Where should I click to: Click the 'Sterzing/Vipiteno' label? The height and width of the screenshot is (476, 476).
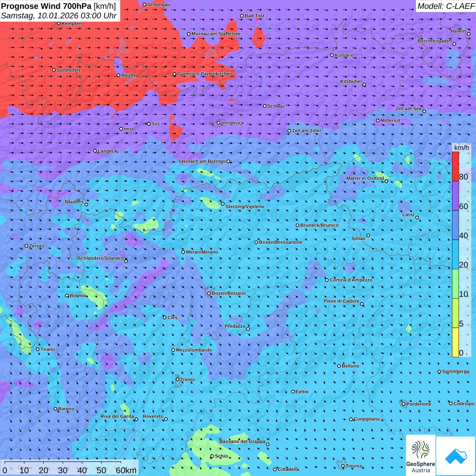245,206
